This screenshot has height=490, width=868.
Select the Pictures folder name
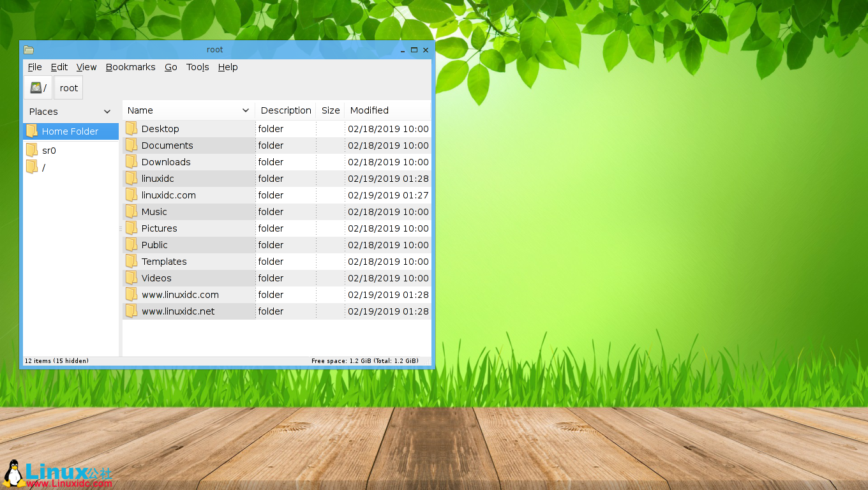pos(160,228)
